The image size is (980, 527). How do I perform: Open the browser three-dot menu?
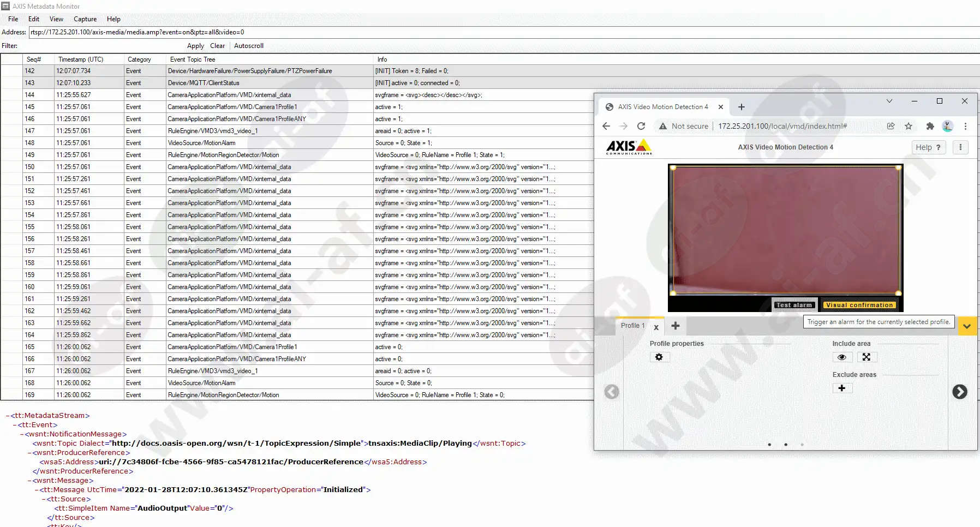pyautogui.click(x=965, y=126)
